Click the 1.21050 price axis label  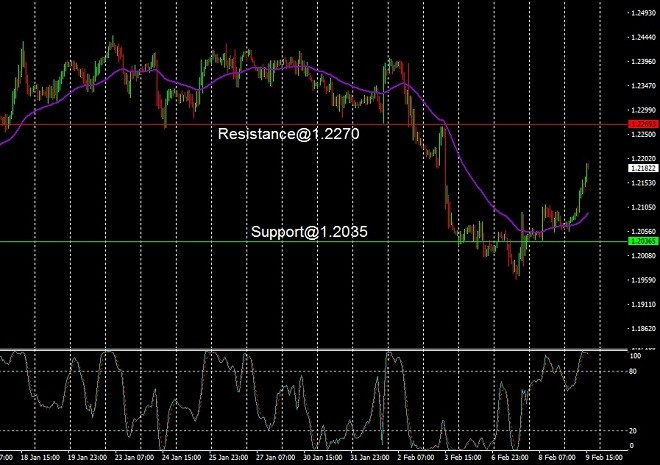[644, 207]
